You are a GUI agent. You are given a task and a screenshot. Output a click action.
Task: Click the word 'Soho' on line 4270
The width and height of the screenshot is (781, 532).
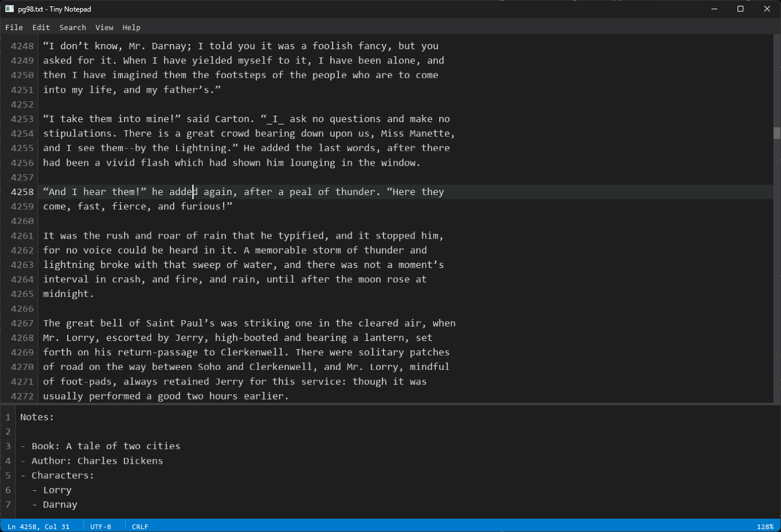coord(209,366)
